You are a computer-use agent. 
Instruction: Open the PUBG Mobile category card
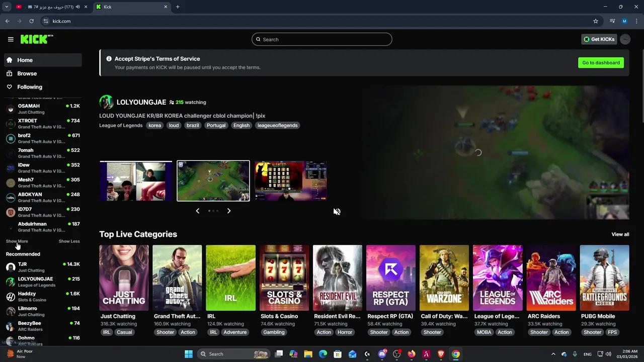point(604,278)
